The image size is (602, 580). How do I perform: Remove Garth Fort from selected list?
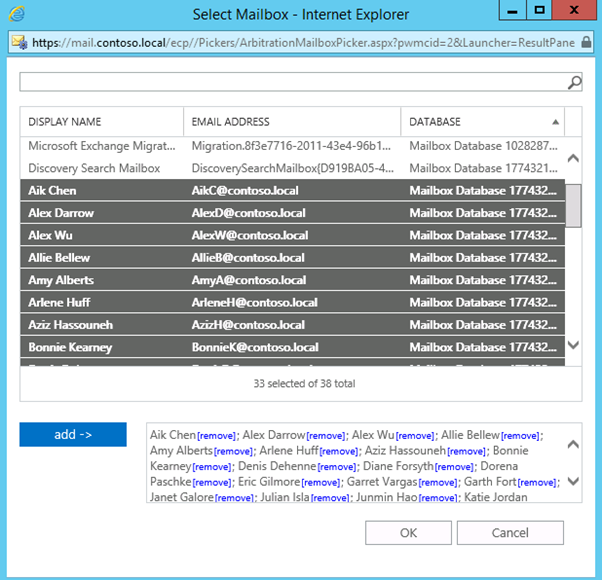[x=537, y=483]
